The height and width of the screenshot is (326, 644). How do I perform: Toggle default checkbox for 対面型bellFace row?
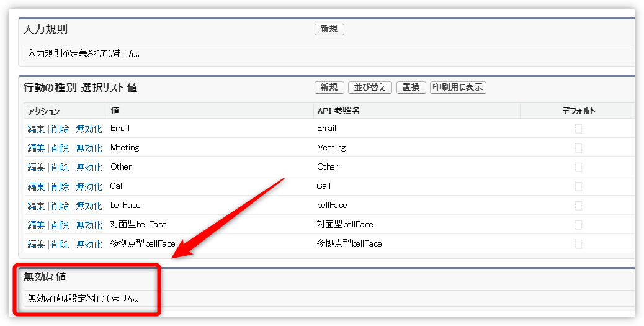578,225
